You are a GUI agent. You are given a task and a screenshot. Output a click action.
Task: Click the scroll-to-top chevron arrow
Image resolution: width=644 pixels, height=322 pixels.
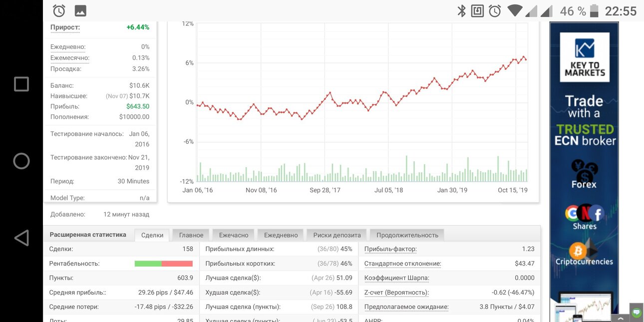tap(620, 318)
